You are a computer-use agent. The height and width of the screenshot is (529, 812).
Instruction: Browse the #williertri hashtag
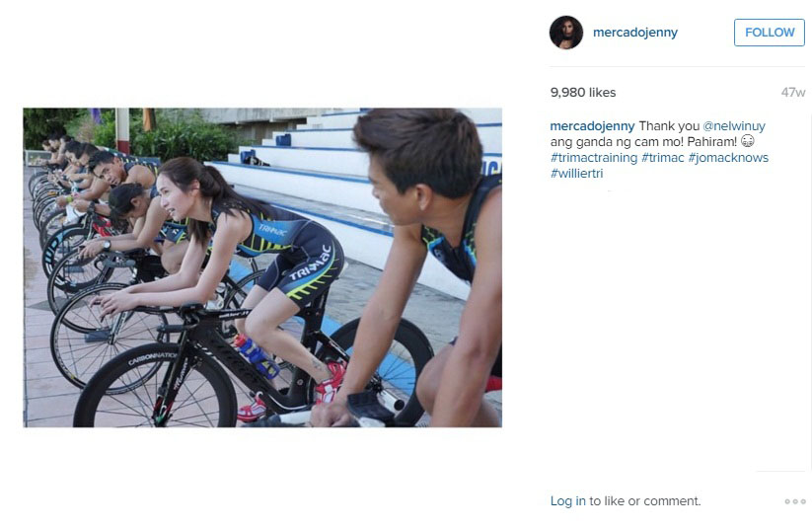pos(576,173)
